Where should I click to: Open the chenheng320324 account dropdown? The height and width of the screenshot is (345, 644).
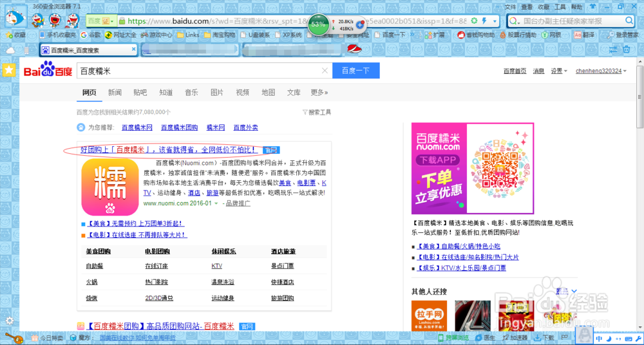[601, 71]
